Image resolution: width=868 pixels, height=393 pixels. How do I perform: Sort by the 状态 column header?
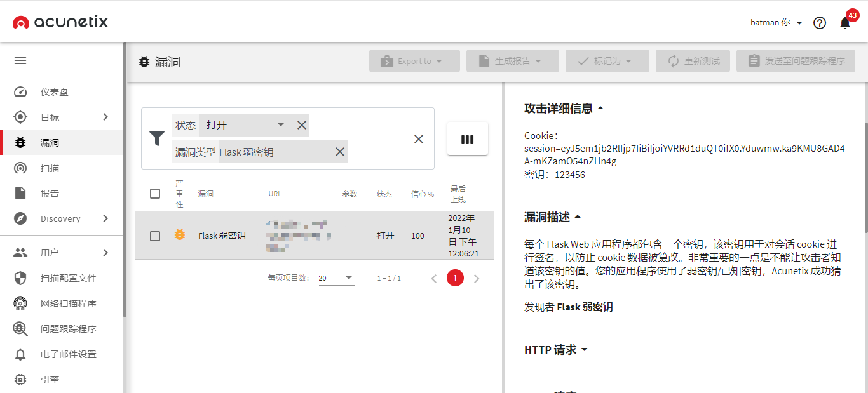coord(384,194)
